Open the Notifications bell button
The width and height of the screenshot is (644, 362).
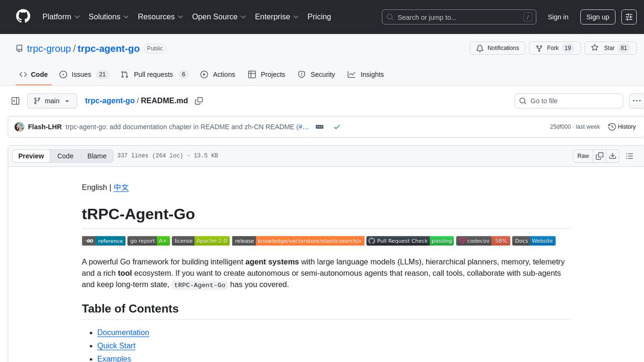pos(497,48)
